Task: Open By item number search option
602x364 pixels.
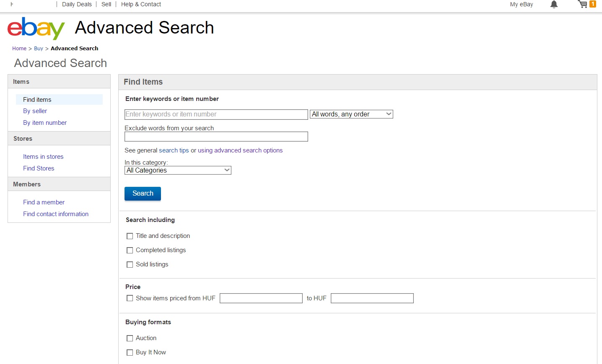Action: click(x=45, y=123)
